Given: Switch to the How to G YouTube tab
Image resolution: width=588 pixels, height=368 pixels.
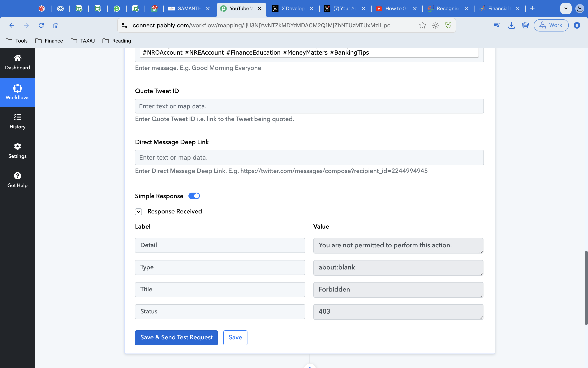Looking at the screenshot, I should point(396,9).
